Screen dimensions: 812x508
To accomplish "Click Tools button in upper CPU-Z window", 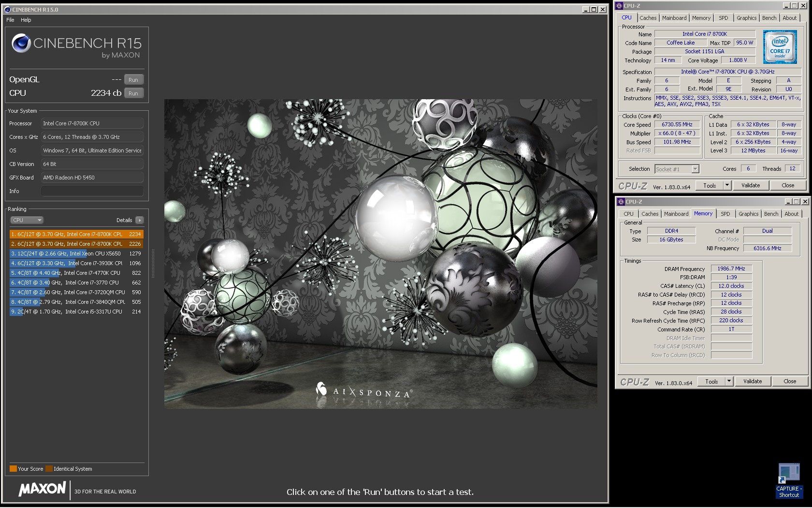I will [x=710, y=185].
